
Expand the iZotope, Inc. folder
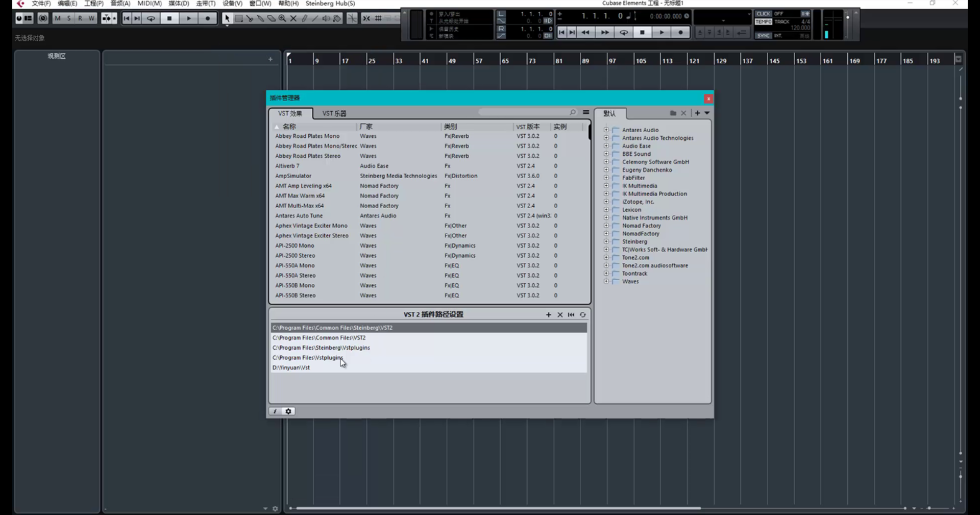coord(606,202)
